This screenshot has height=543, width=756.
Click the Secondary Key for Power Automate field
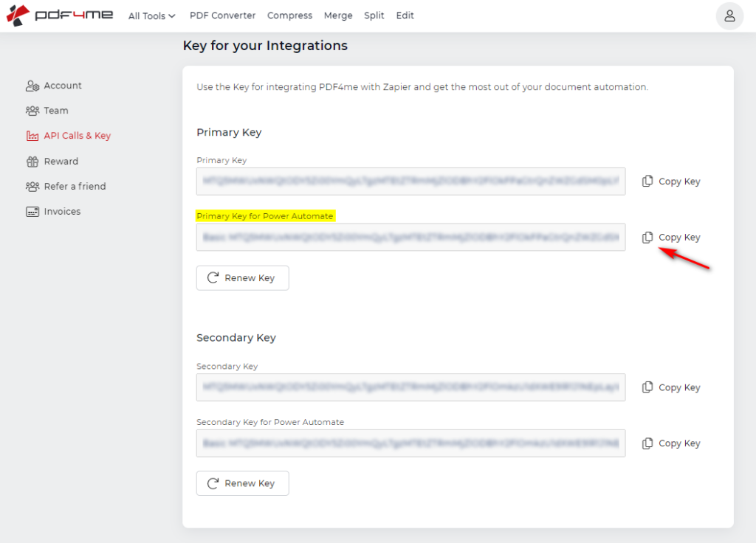pyautogui.click(x=410, y=443)
